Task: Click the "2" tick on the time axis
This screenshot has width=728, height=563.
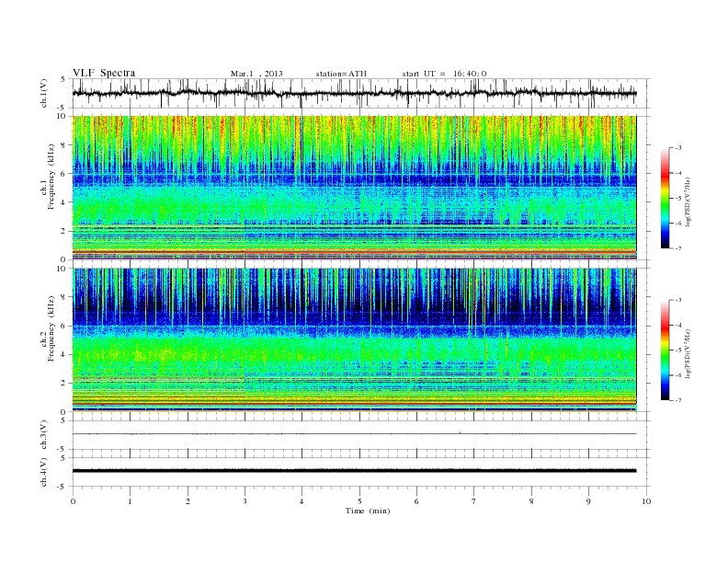Action: click(188, 501)
